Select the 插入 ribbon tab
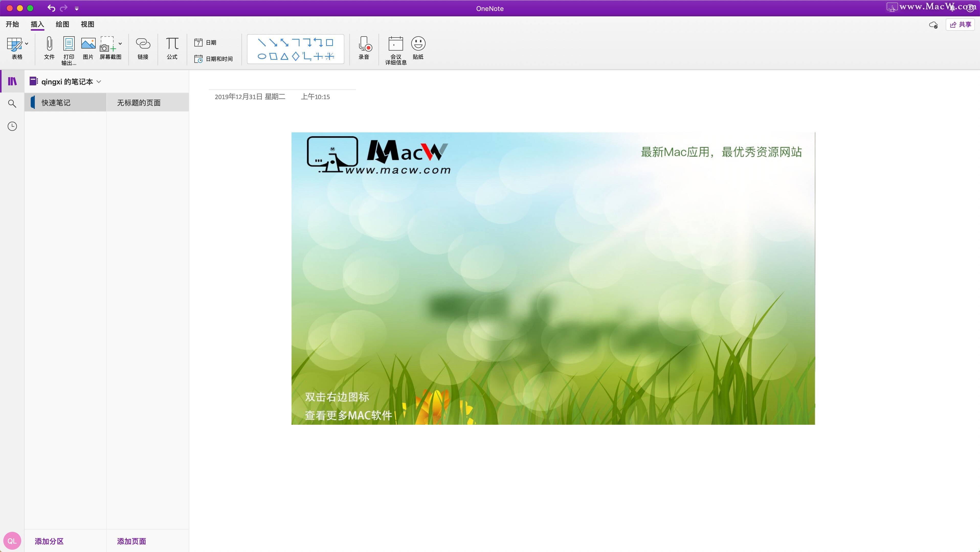The image size is (980, 552). [37, 24]
